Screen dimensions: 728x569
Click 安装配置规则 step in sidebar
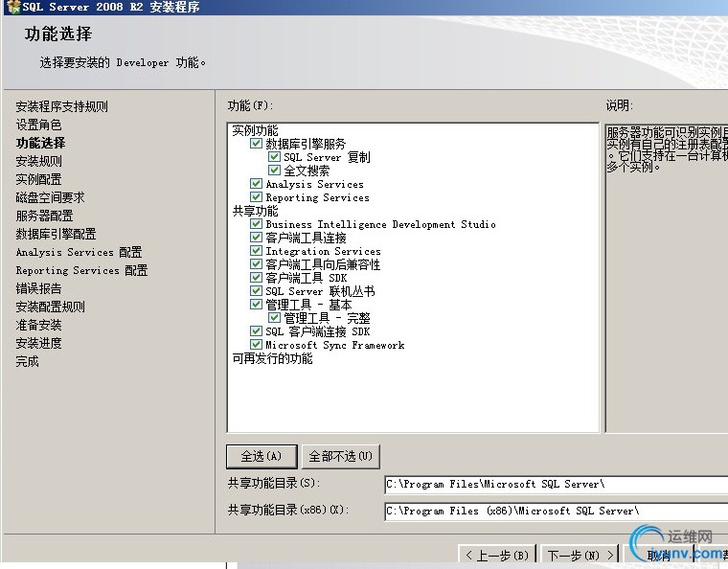(x=50, y=307)
